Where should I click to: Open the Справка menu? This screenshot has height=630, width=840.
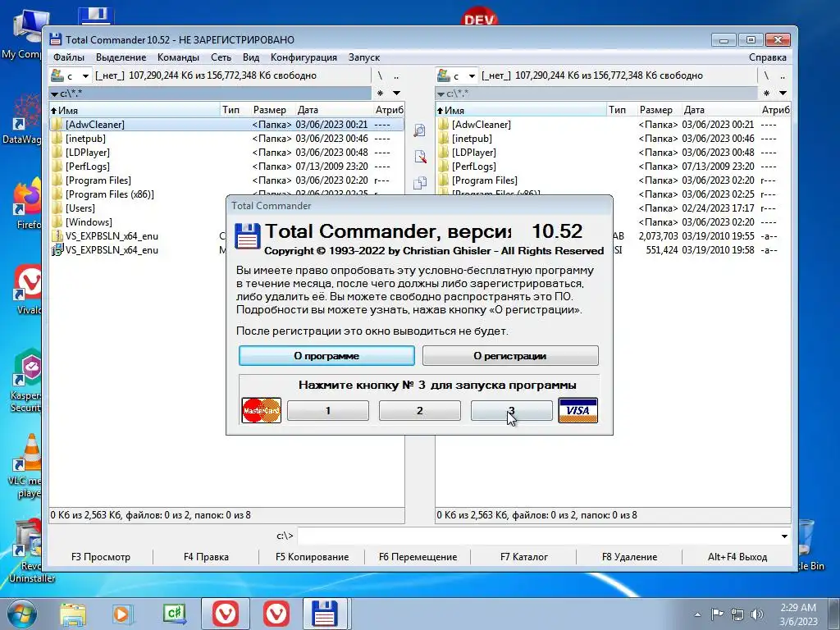(x=768, y=57)
